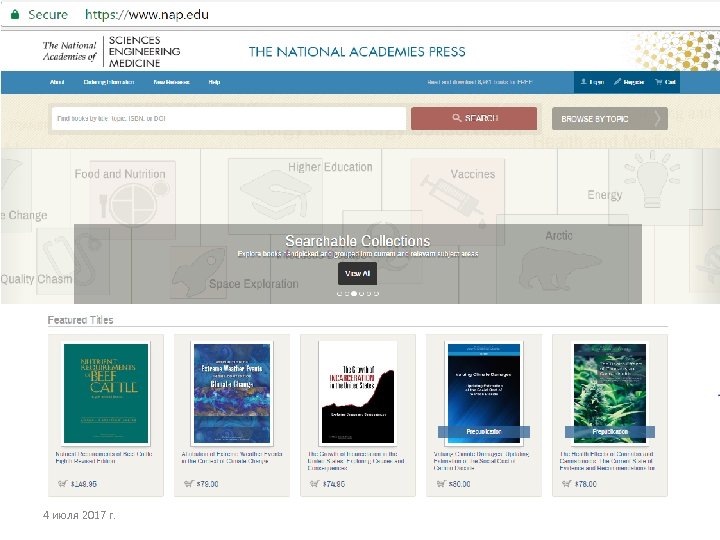Screen dimensions: 720x540
Task: Open the Health Effects of Cannabis title link
Action: coord(607,461)
